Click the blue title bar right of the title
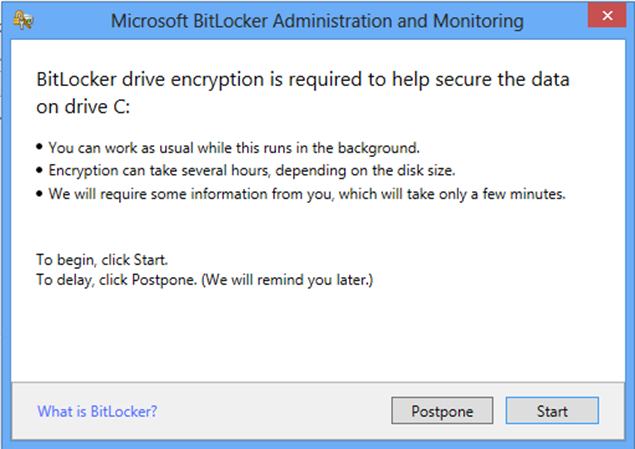Image resolution: width=635 pixels, height=449 pixels. (x=555, y=20)
